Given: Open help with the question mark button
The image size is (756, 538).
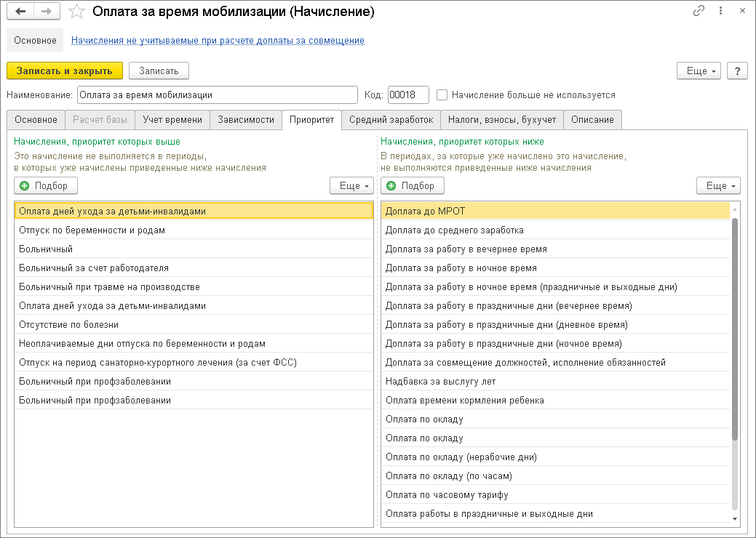Looking at the screenshot, I should click(737, 71).
